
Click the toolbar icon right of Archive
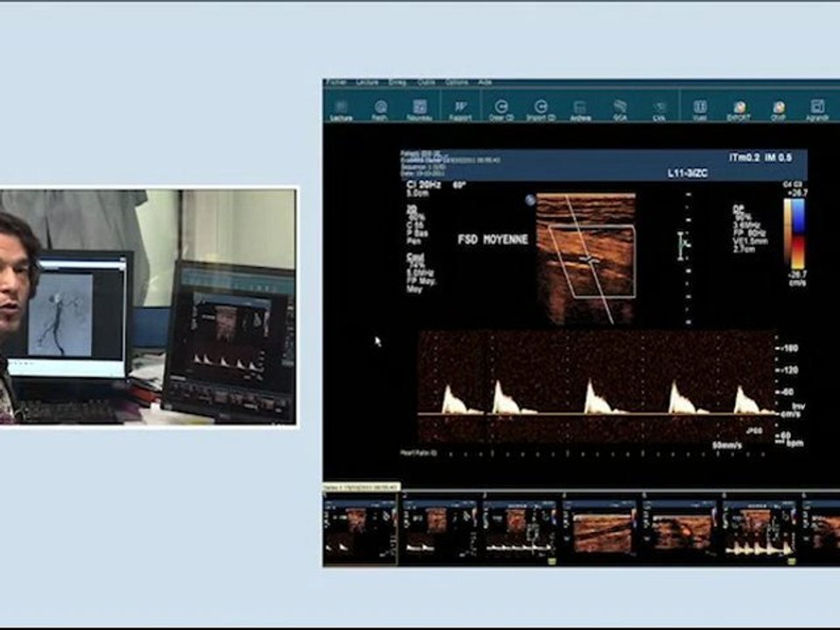pyautogui.click(x=619, y=110)
